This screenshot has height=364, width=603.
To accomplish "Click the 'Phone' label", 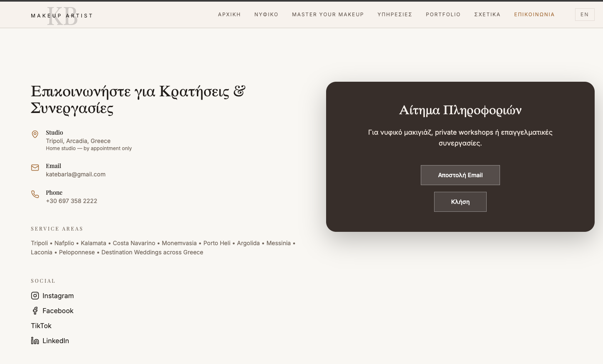I will point(54,193).
